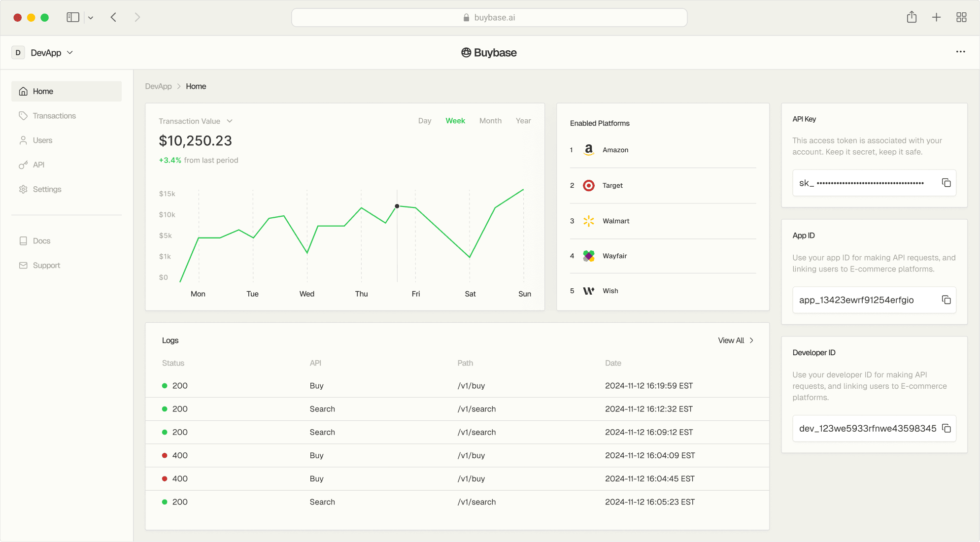Click View All logs link

click(x=736, y=340)
